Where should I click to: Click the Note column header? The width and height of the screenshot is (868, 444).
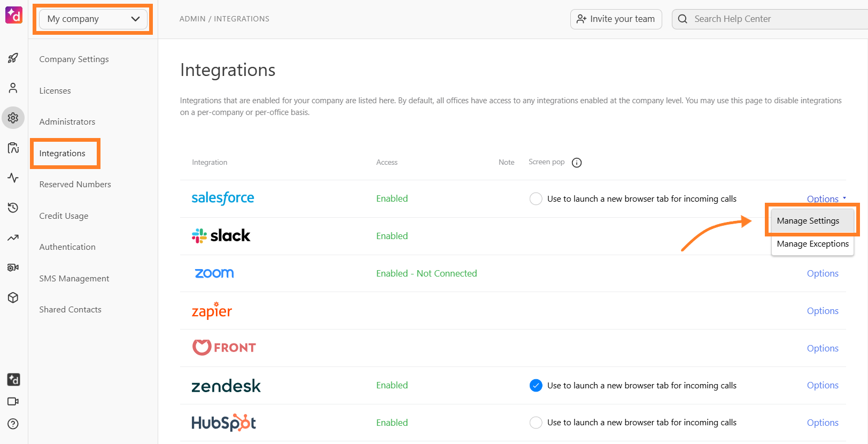tap(507, 163)
